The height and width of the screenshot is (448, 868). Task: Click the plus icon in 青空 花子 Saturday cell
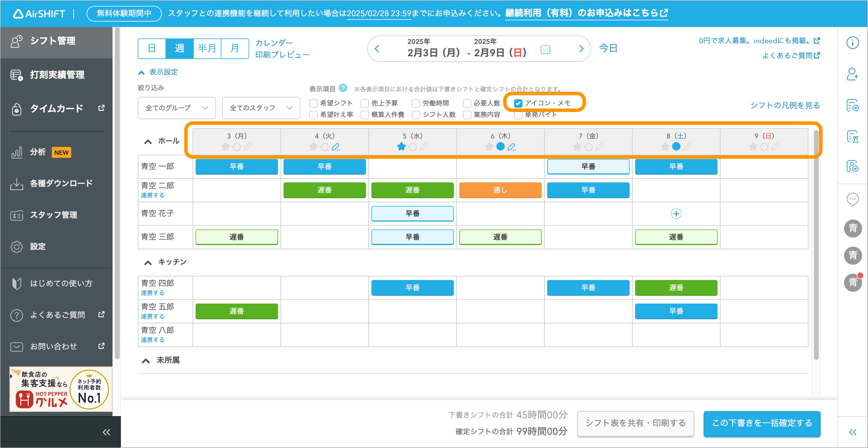coord(676,214)
